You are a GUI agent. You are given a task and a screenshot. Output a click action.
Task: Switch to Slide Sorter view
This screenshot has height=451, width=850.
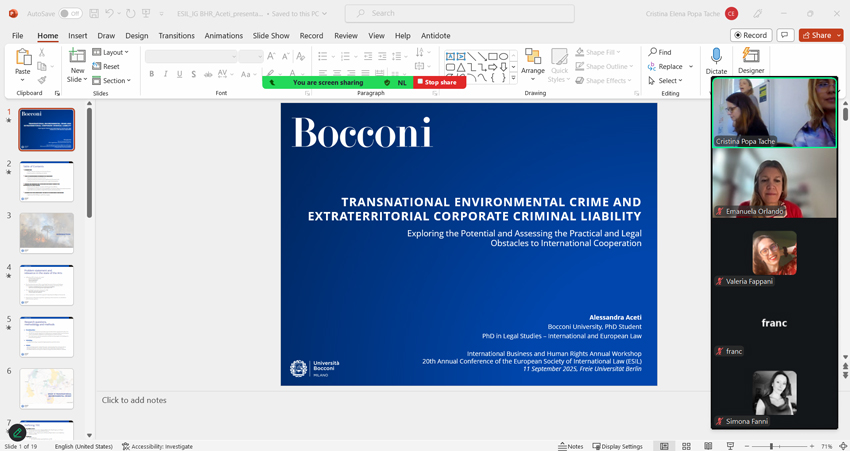pos(686,446)
